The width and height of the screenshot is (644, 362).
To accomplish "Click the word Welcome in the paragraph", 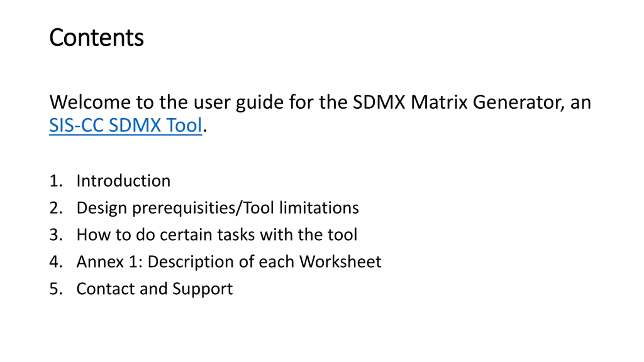I will (90, 102).
